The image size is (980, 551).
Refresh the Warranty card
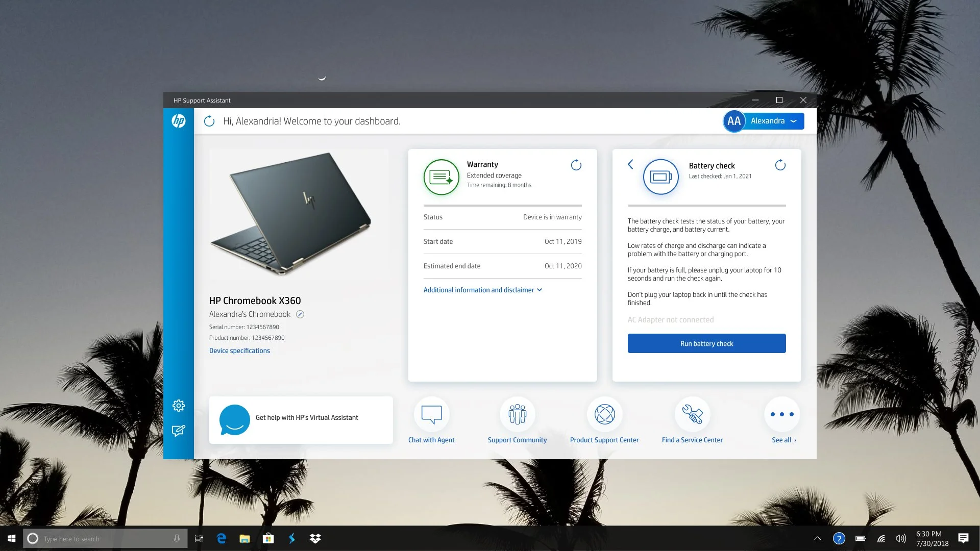(576, 165)
